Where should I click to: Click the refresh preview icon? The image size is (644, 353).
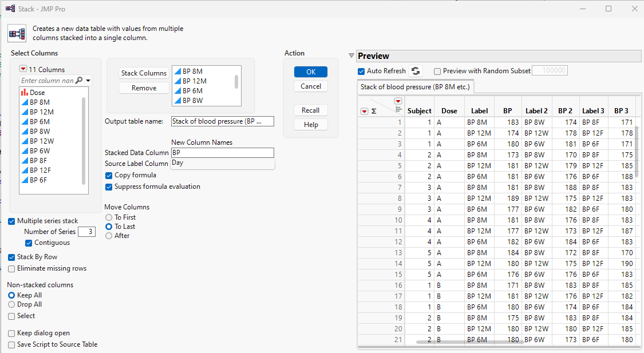coord(416,71)
